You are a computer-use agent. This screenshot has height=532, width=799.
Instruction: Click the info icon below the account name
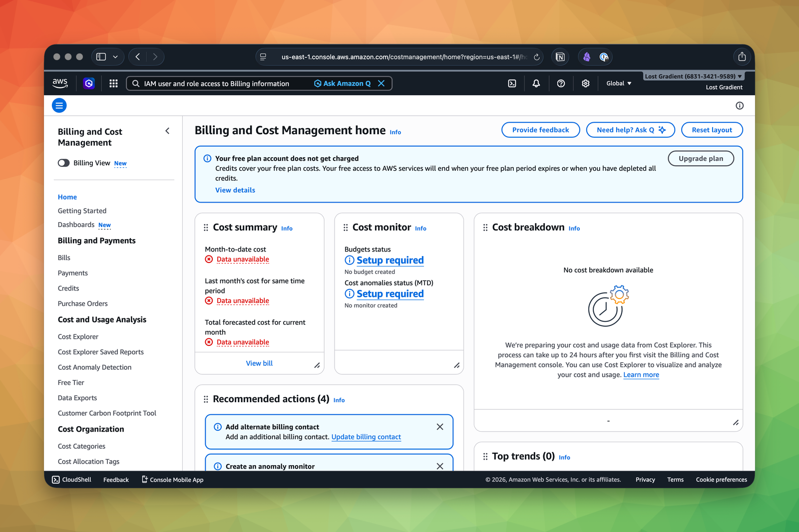click(740, 105)
